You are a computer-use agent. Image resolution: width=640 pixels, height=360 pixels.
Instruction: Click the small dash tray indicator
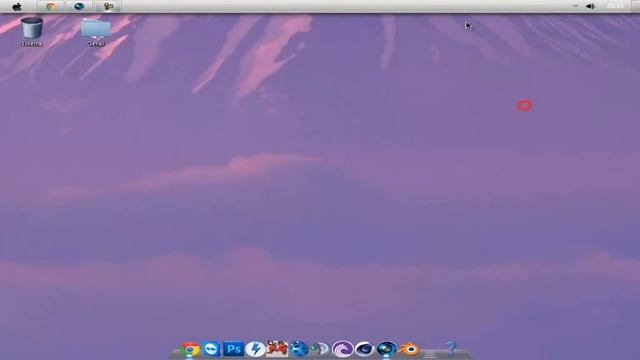[576, 6]
